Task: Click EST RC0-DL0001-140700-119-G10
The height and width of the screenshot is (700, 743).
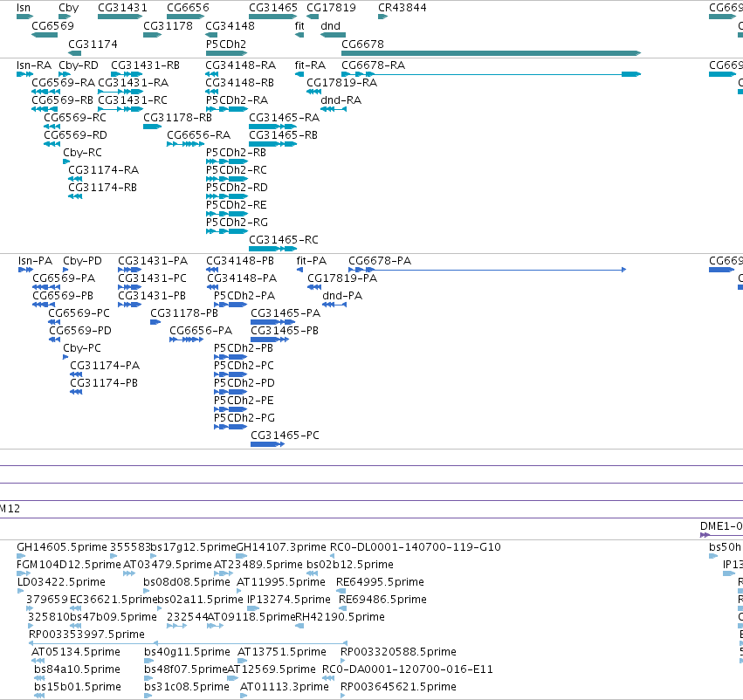Action: [415, 547]
